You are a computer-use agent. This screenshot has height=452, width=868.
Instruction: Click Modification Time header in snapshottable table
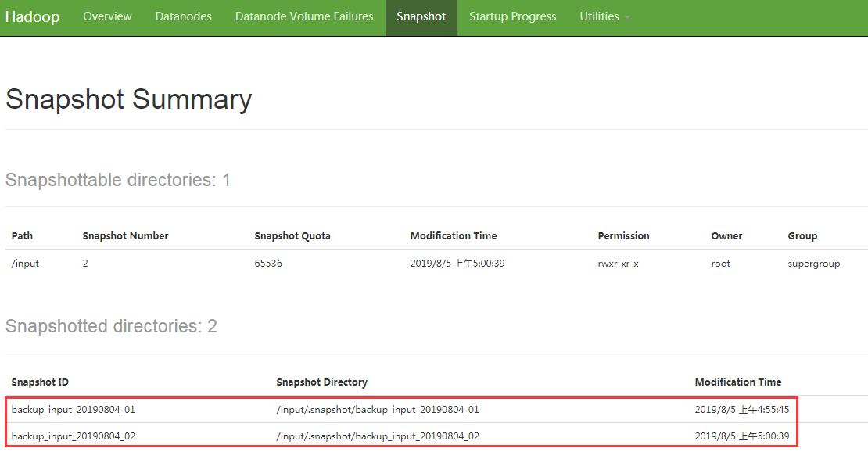point(454,236)
